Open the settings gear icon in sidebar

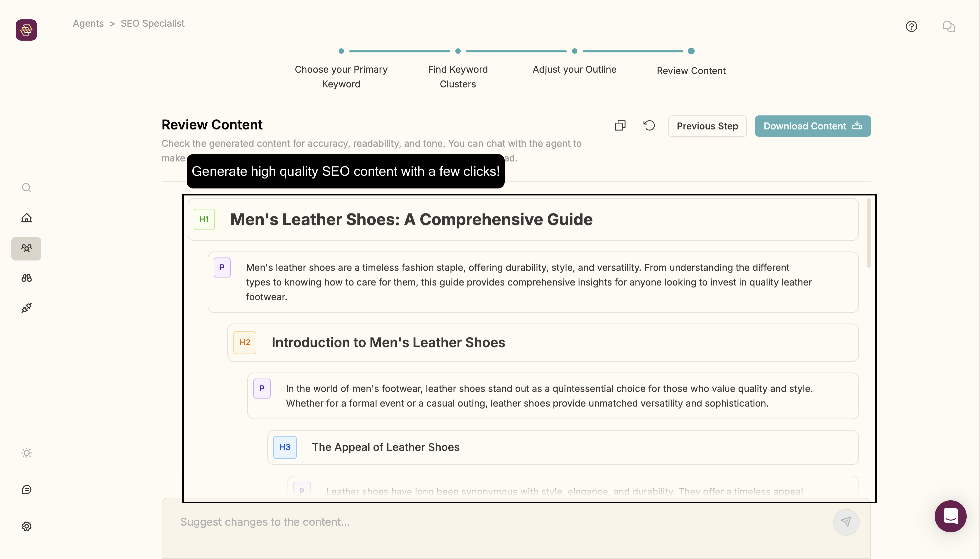[26, 526]
